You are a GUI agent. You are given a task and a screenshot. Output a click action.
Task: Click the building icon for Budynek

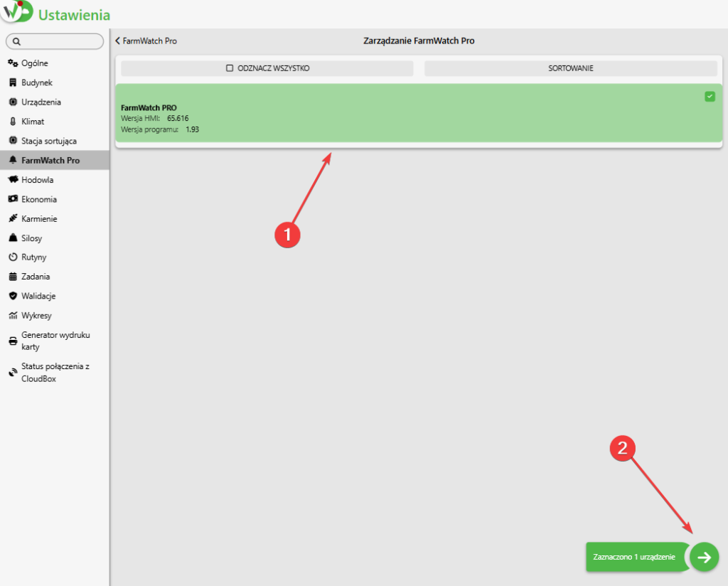point(13,82)
